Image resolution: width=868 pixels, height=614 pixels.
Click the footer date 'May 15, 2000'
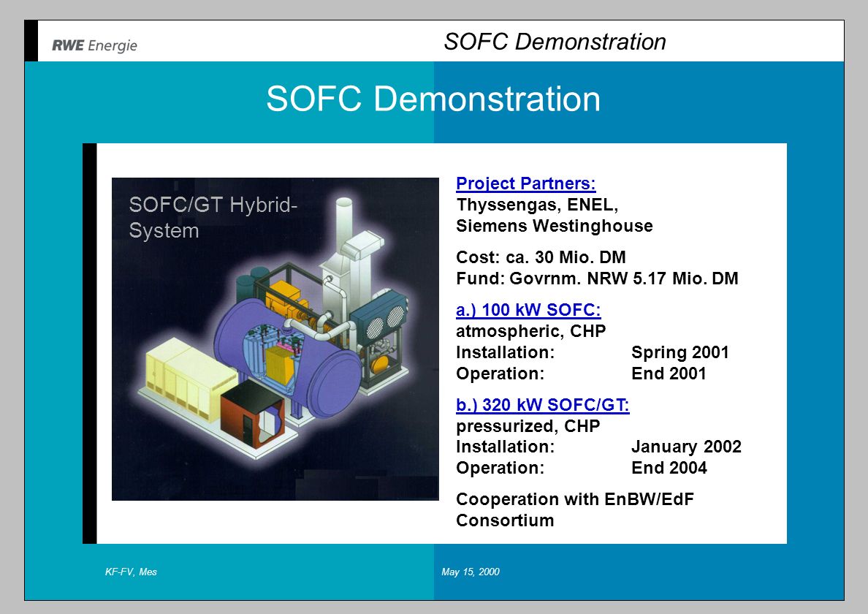click(x=471, y=572)
